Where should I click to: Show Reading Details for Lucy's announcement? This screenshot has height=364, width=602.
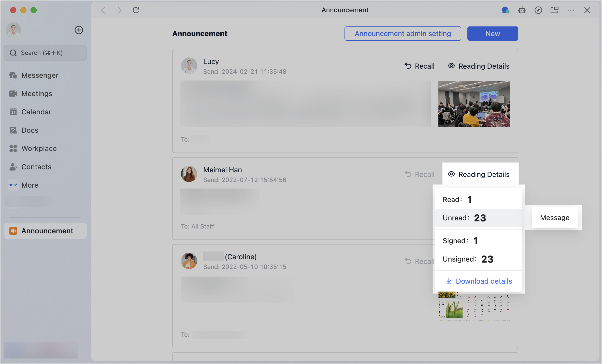479,66
